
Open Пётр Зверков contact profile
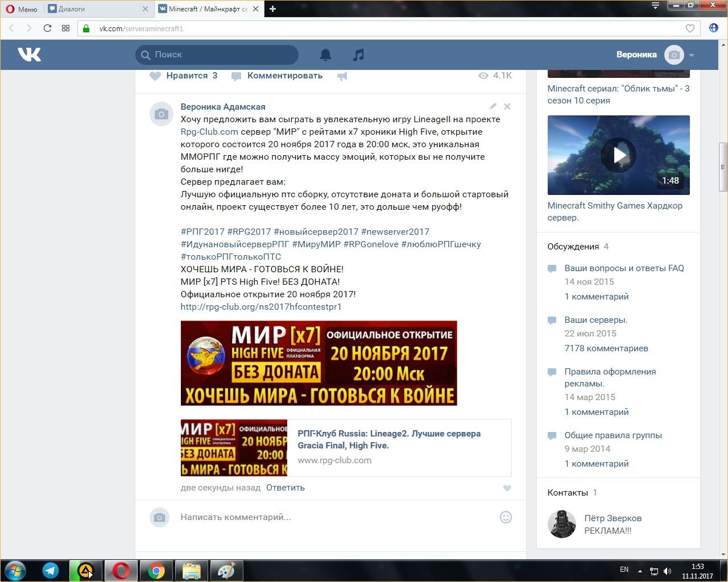(613, 518)
